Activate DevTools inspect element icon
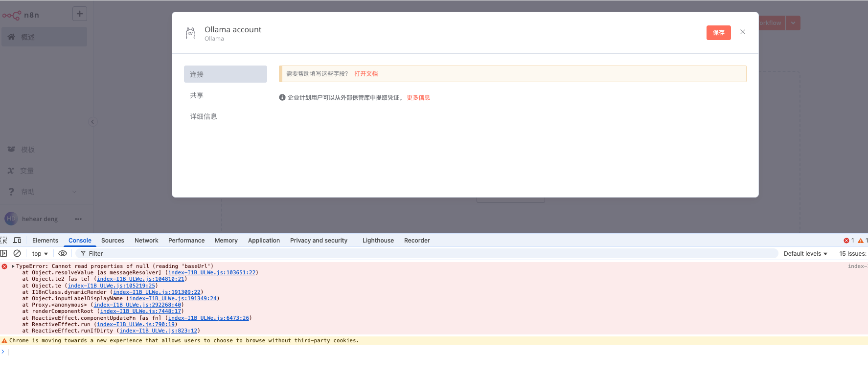This screenshot has width=868, height=377. click(x=4, y=240)
